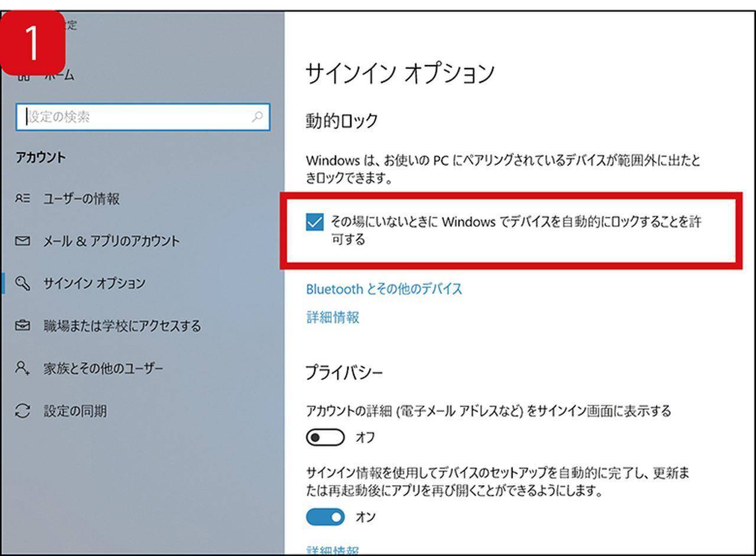This screenshot has width=756, height=556.
Task: Click the key icon beside サインイン オプション
Action: pos(22,284)
